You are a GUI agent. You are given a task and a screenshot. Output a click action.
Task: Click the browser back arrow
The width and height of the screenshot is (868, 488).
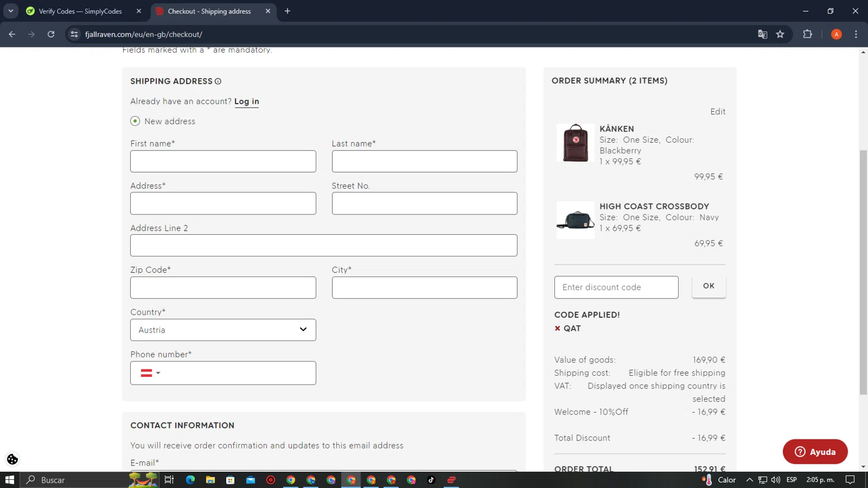pyautogui.click(x=12, y=34)
